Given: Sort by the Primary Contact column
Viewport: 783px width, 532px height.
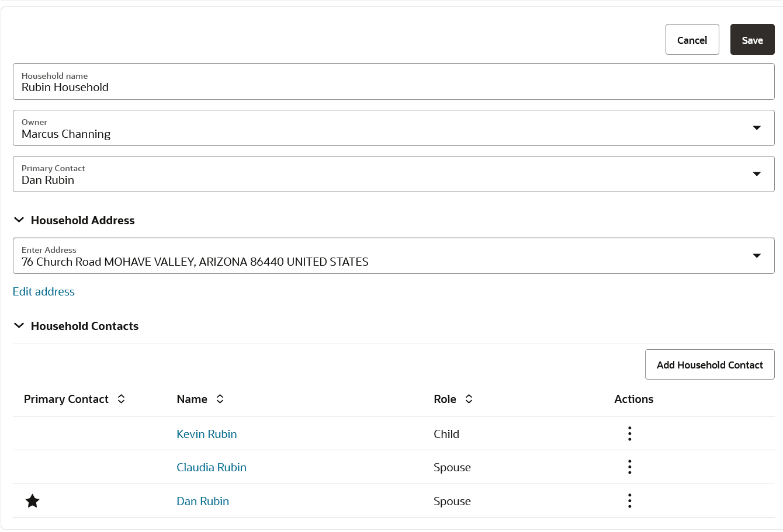Looking at the screenshot, I should click(x=121, y=399).
